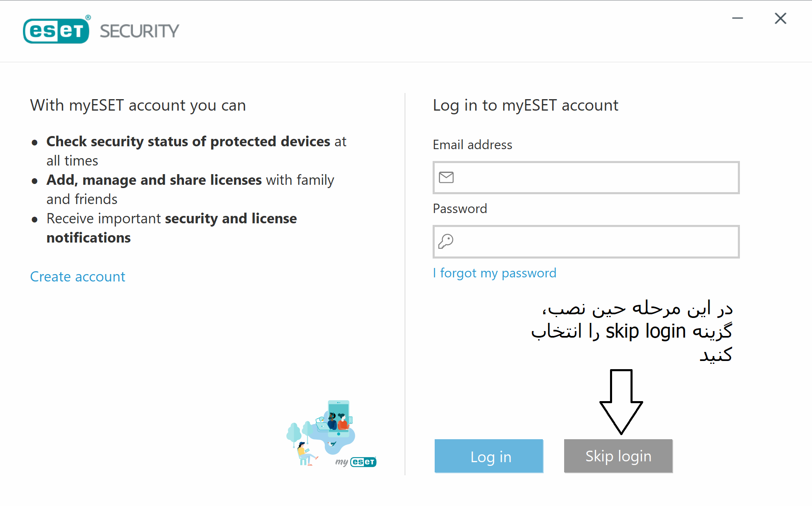
Task: Click the With myESET account you can heading
Action: [x=138, y=105]
